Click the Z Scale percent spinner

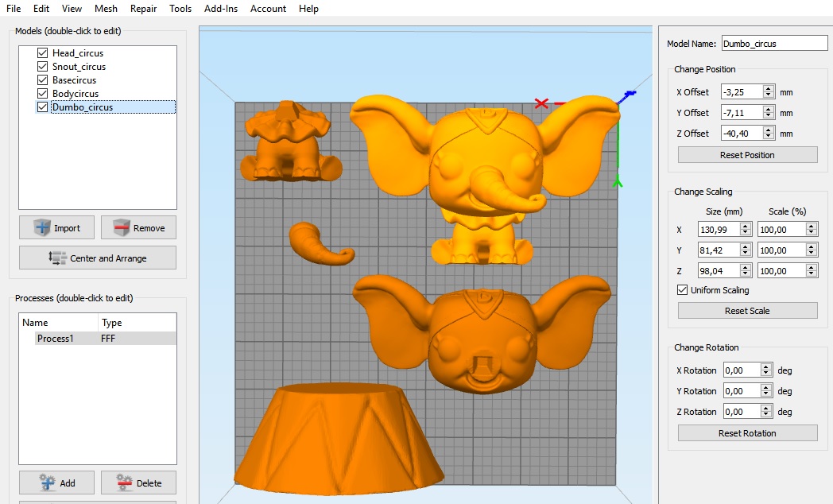[812, 271]
